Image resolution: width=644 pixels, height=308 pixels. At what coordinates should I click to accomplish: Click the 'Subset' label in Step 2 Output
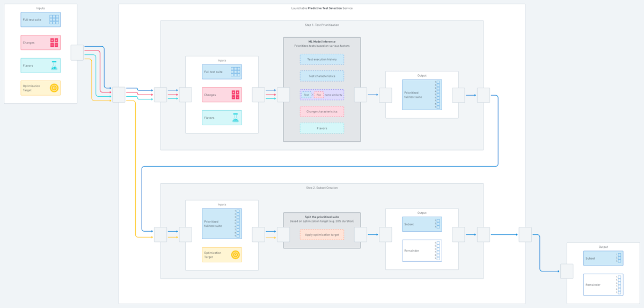409,224
